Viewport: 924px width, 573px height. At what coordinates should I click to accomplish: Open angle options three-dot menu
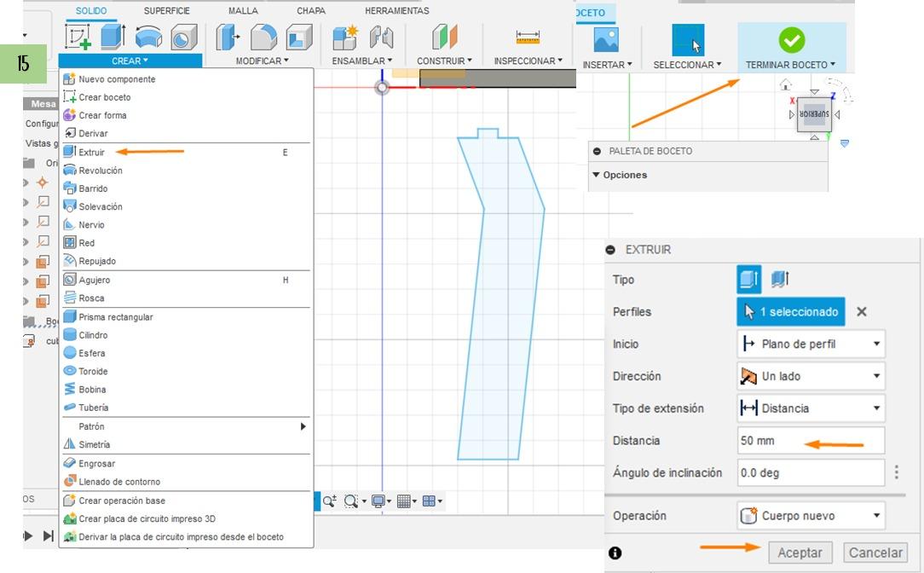(897, 472)
